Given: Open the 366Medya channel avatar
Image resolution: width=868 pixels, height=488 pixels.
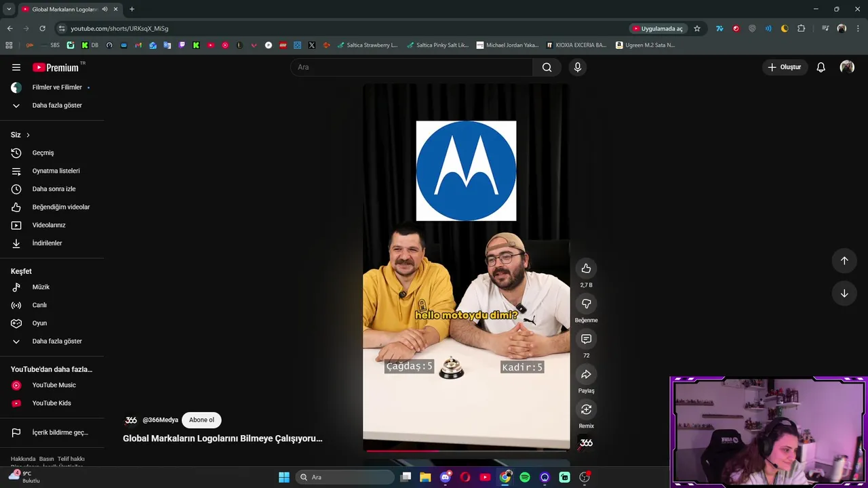Looking at the screenshot, I should click(131, 420).
